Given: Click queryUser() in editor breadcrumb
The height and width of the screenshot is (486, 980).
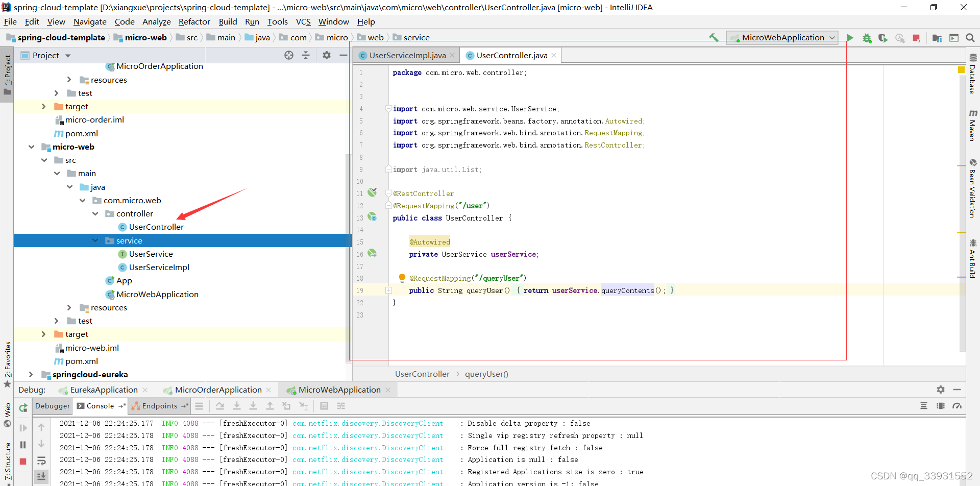Looking at the screenshot, I should (486, 374).
